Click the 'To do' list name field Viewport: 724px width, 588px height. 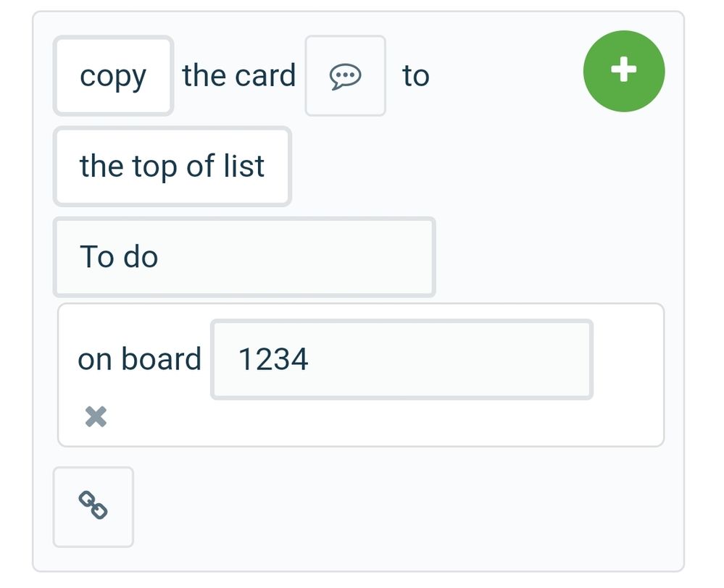coord(244,256)
